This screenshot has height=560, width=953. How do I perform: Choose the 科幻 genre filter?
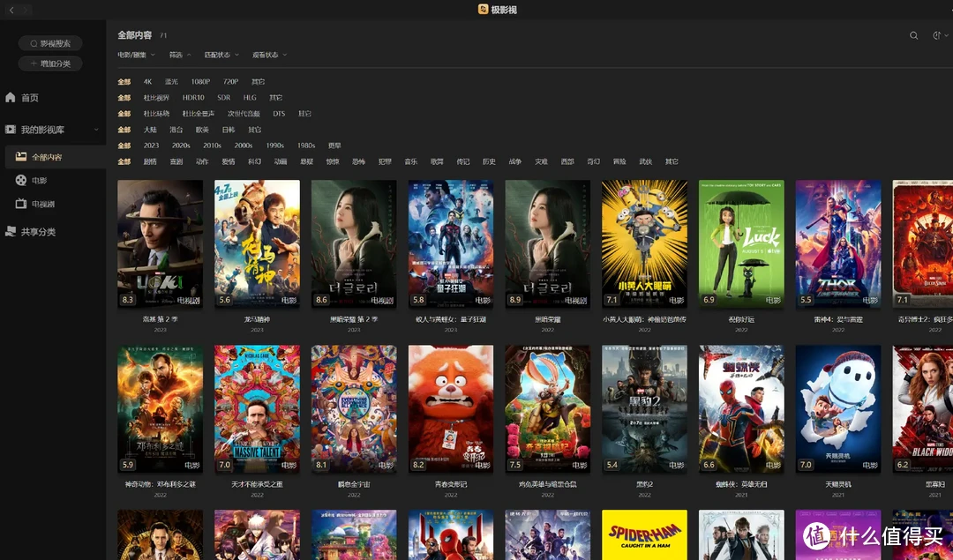coord(254,161)
